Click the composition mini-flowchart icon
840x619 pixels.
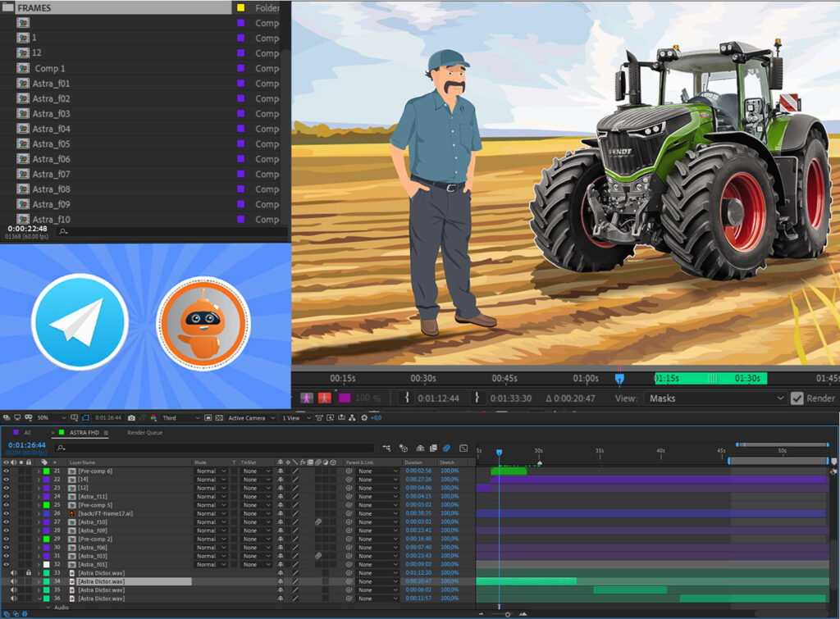[x=386, y=448]
